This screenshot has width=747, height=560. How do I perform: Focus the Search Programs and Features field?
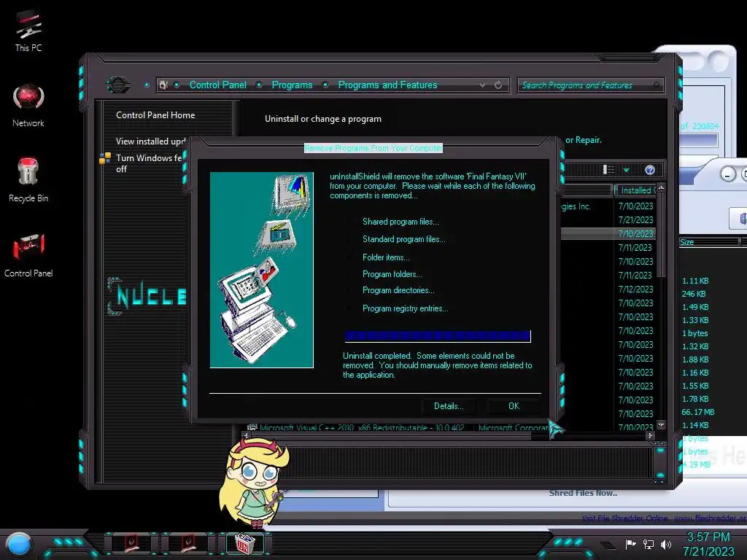pos(590,85)
